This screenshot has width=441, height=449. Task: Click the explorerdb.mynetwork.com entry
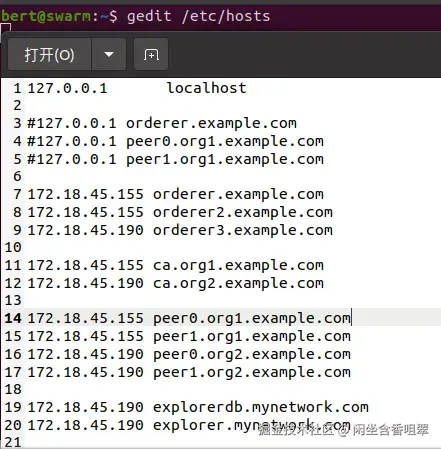[261, 407]
